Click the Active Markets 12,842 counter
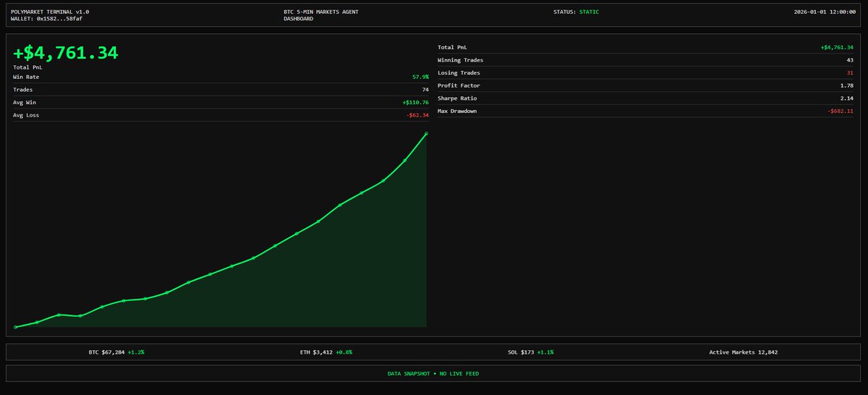Viewport: 868px width, 395px height. [x=744, y=352]
